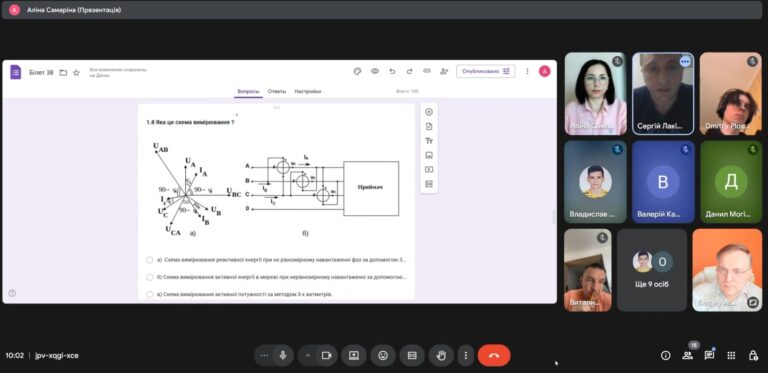768x373 pixels.
Task: Open the emoji reactions button
Action: [383, 356]
